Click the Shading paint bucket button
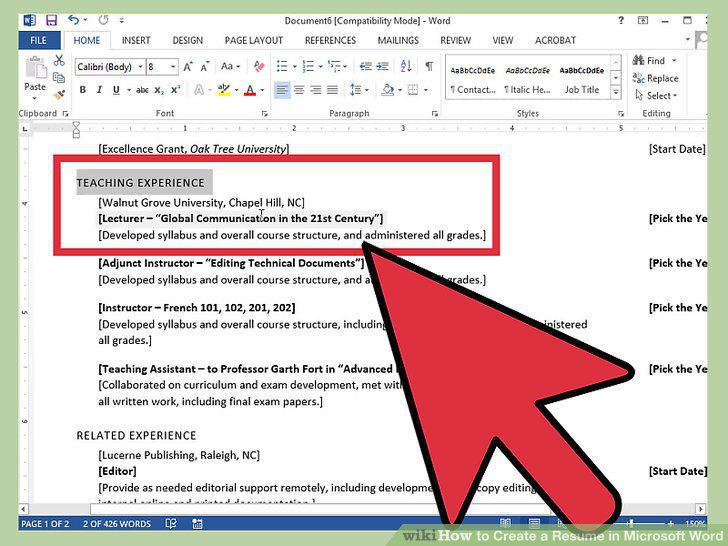Image resolution: width=728 pixels, height=546 pixels. point(387,90)
